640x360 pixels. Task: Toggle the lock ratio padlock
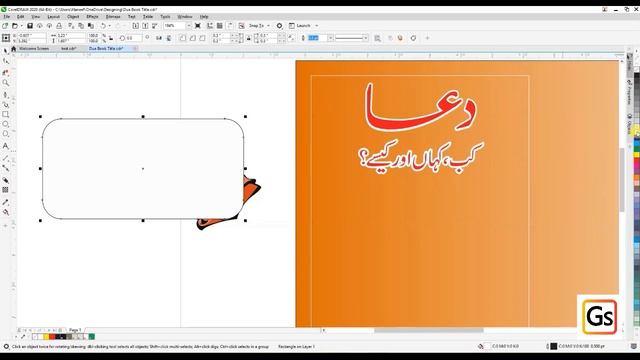(111, 38)
